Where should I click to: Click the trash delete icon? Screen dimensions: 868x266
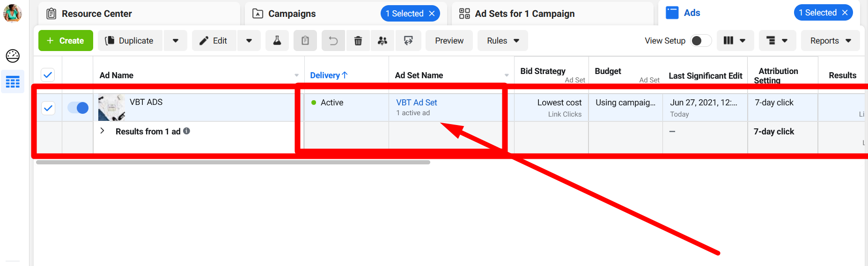(x=358, y=41)
